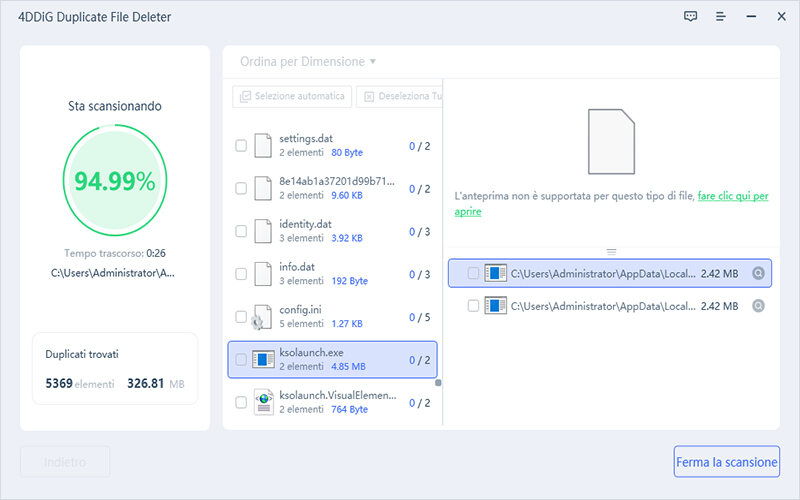
Task: Click settings.dat file name
Action: coord(306,138)
